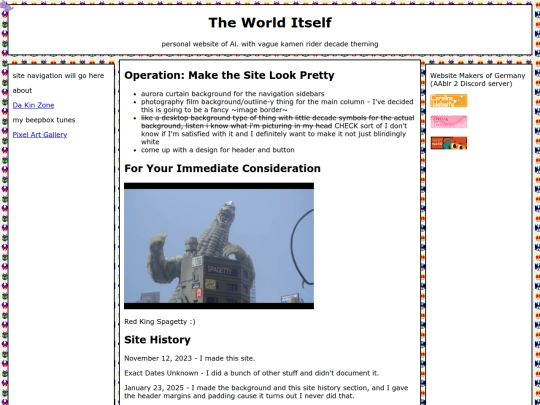This screenshot has height=405, width=540.
Task: Open the Pixel Art Gallery link
Action: [40, 135]
